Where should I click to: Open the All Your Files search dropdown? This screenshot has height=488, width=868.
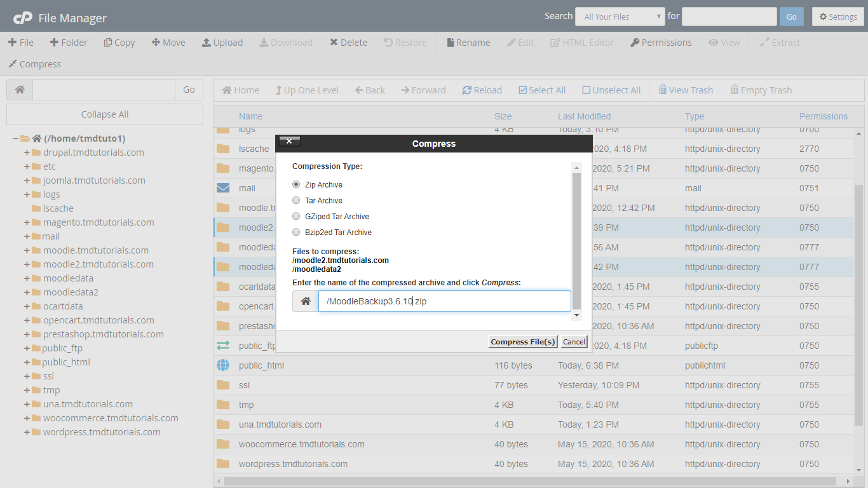point(620,17)
